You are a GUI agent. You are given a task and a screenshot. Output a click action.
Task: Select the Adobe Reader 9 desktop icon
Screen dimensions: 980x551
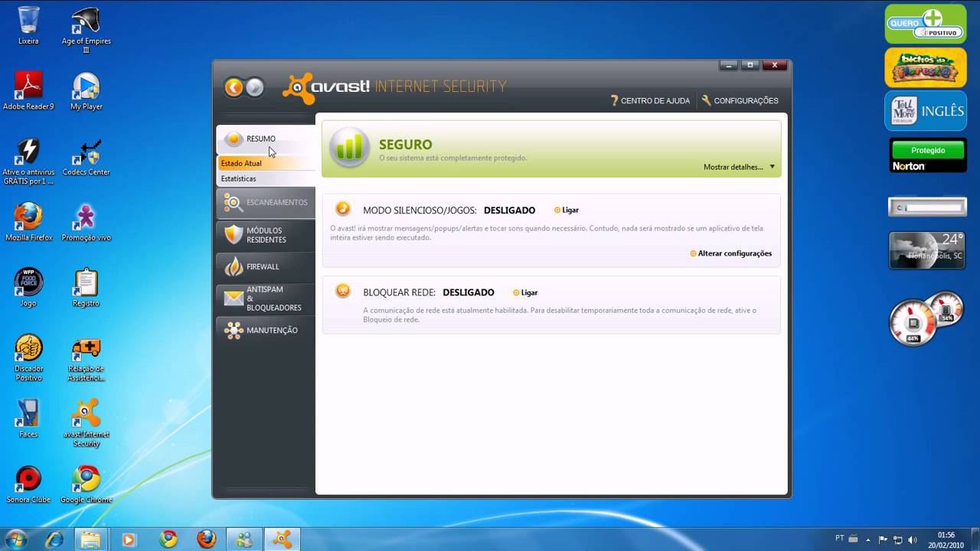click(28, 90)
